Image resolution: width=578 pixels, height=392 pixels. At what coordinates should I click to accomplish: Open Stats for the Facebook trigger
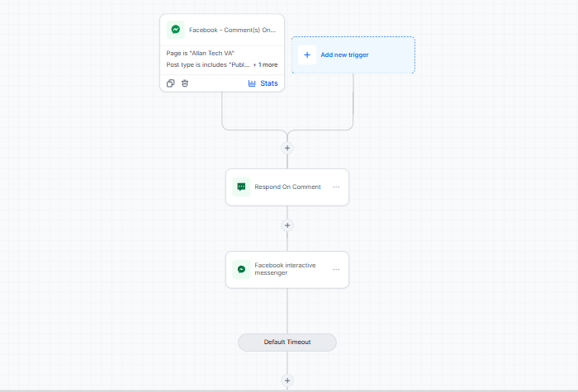[x=263, y=83]
